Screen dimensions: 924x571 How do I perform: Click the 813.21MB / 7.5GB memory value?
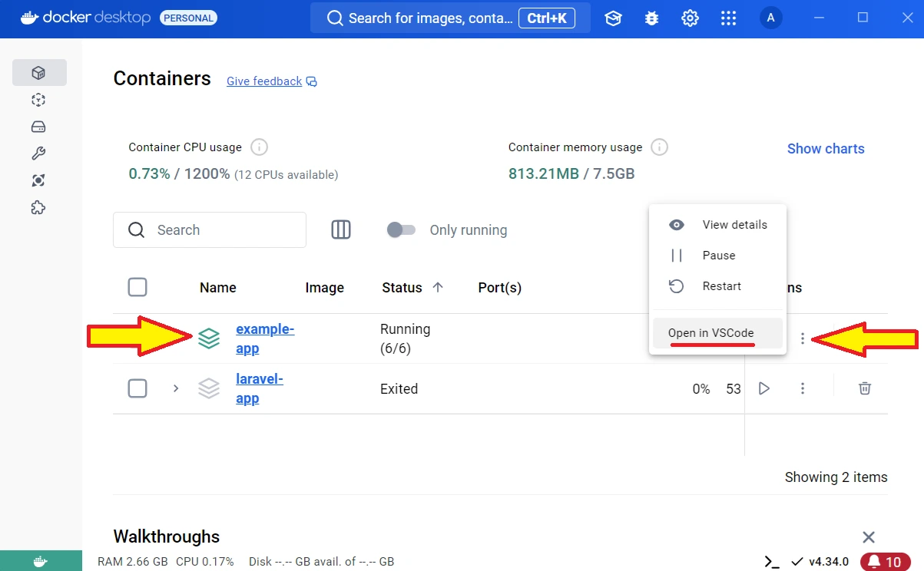point(571,174)
